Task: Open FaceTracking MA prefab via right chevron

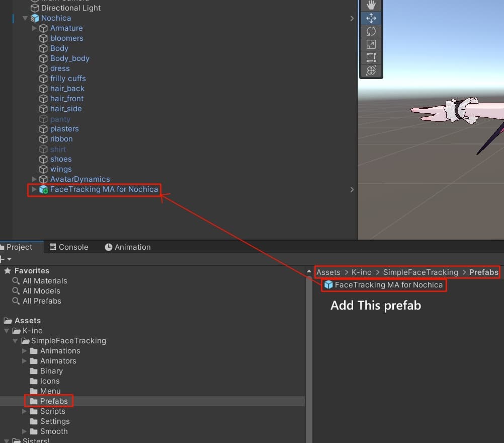Action: click(352, 190)
